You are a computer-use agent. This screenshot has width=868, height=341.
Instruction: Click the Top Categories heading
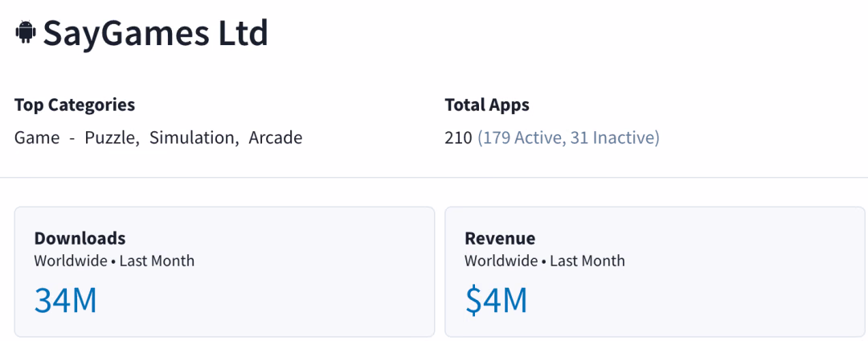[x=75, y=105]
